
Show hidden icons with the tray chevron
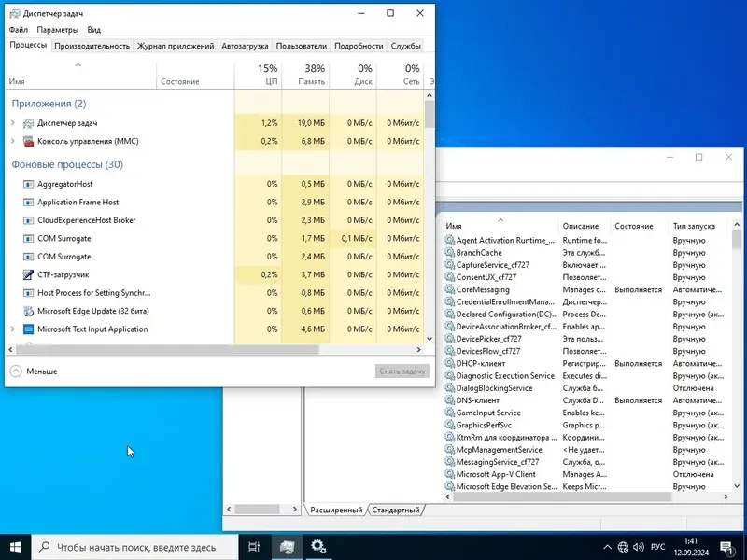pyautogui.click(x=608, y=548)
